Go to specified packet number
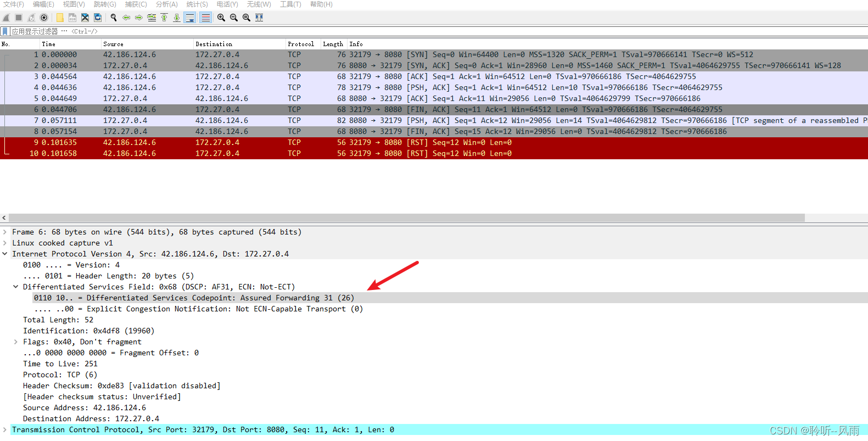Image resolution: width=868 pixels, height=441 pixels. pos(152,18)
